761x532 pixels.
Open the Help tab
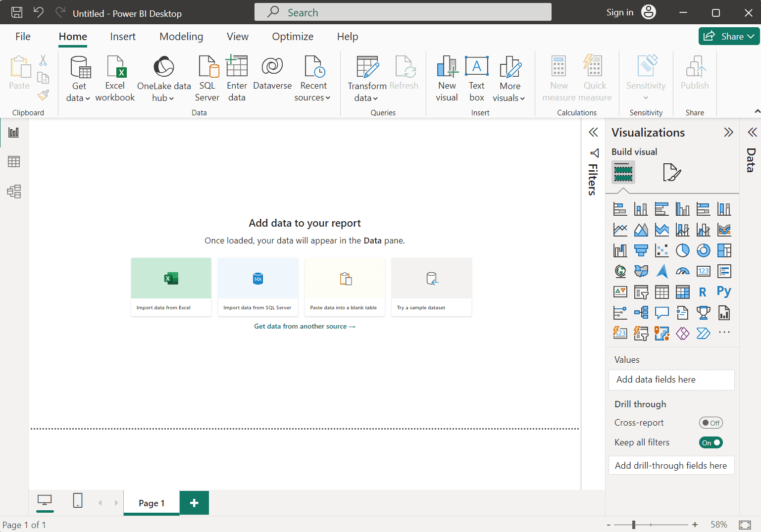pyautogui.click(x=348, y=37)
